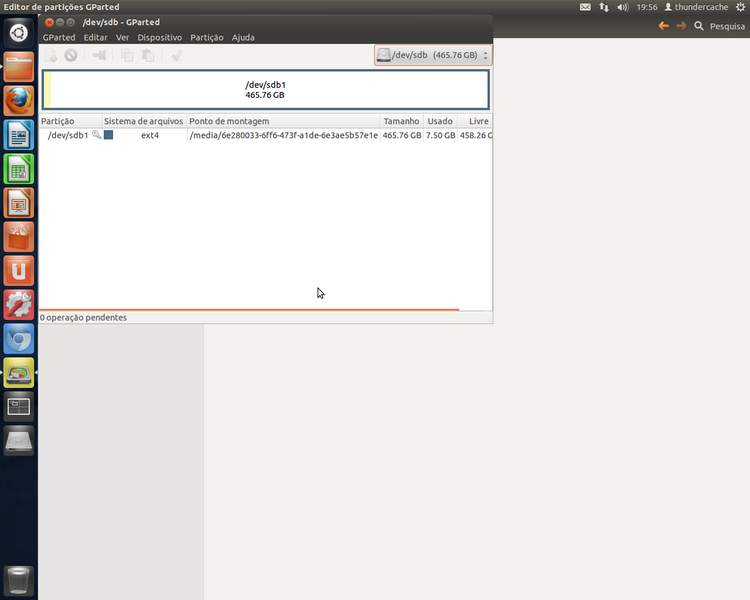Screen dimensions: 750x600
Task: Click the forward arrow in background window
Action: [681, 26]
